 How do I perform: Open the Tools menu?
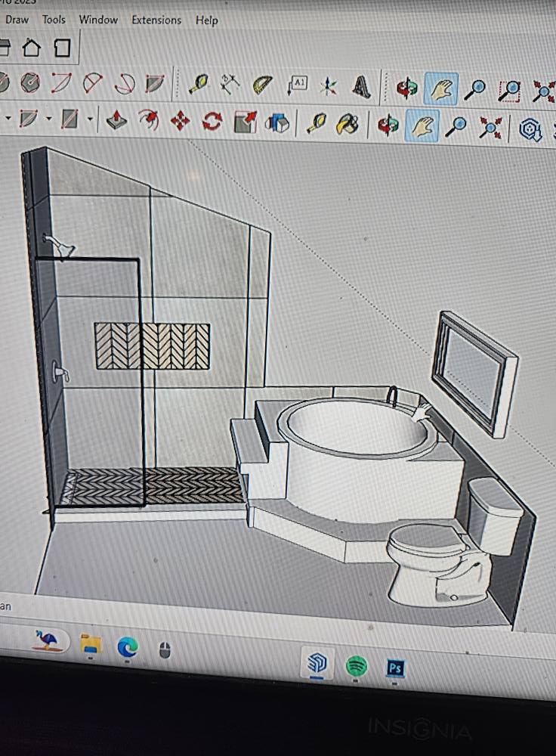tap(54, 20)
